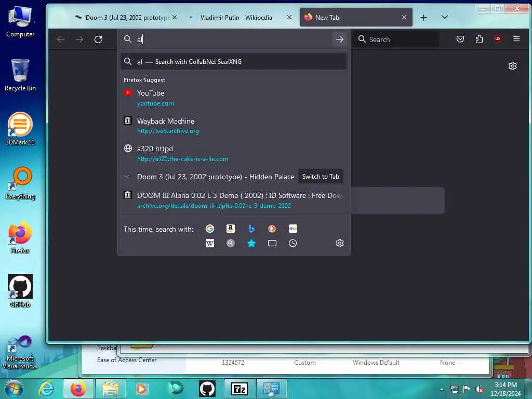Image resolution: width=532 pixels, height=399 pixels.
Task: Select the 3DMark 11 desktop shortcut
Action: 20,129
